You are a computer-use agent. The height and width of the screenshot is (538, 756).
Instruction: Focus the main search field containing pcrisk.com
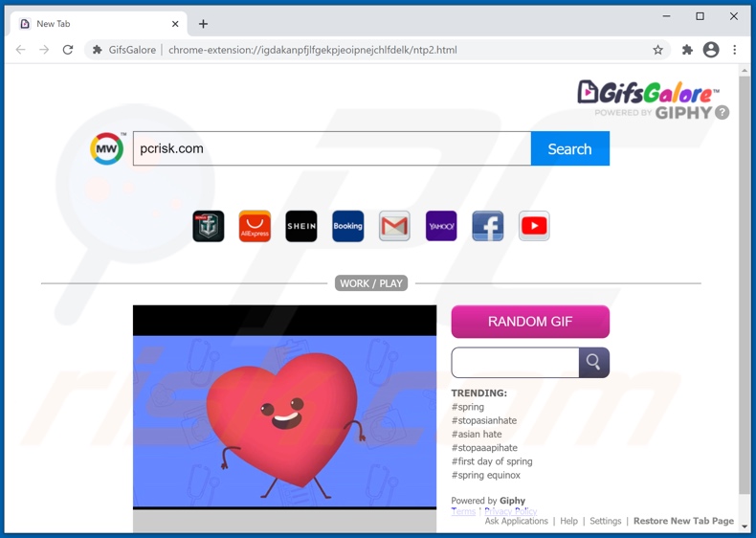(x=332, y=148)
